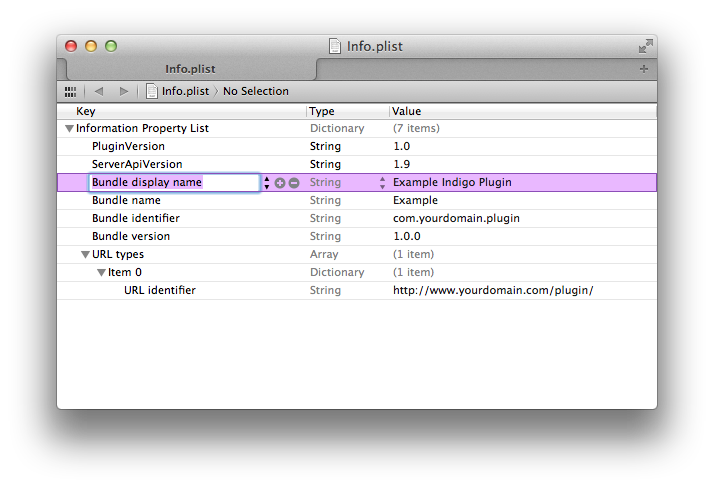This screenshot has height=488, width=714.
Task: Select the Bundle version row
Action: [357, 236]
